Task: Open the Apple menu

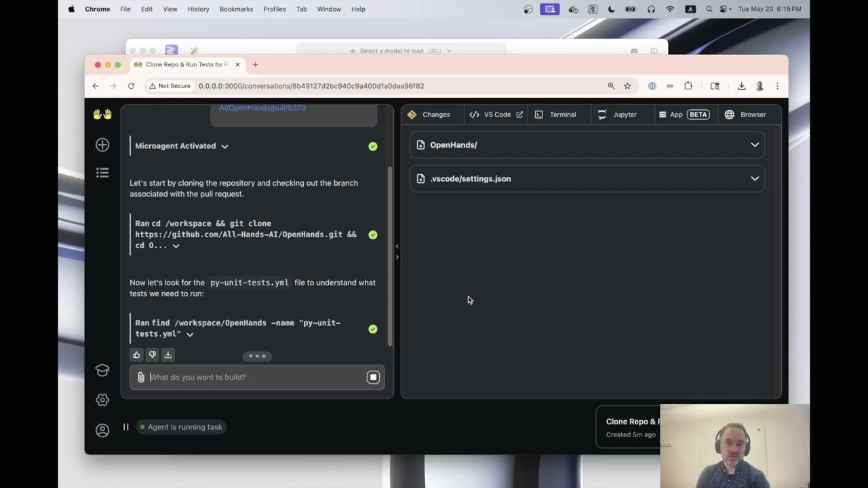Action: 71,9
